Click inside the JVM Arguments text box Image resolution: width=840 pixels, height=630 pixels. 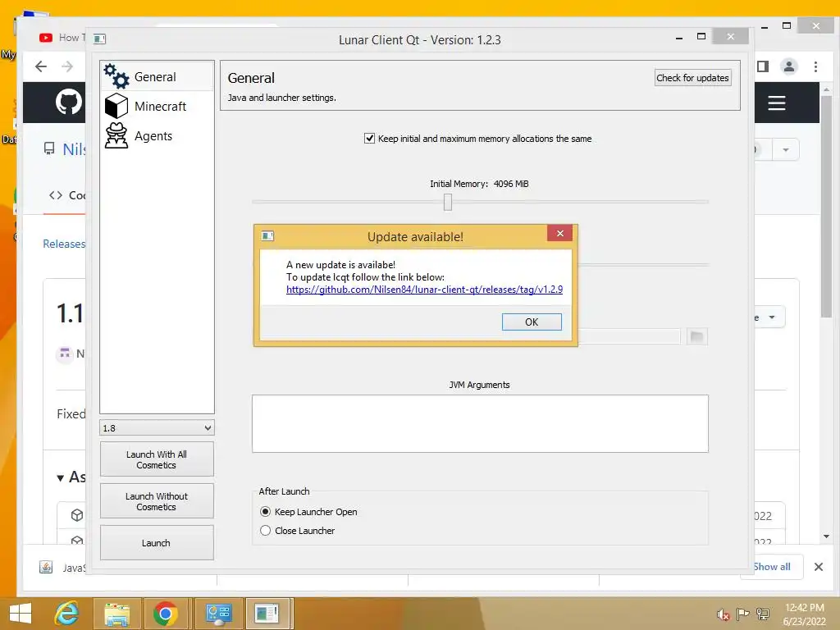(x=480, y=423)
